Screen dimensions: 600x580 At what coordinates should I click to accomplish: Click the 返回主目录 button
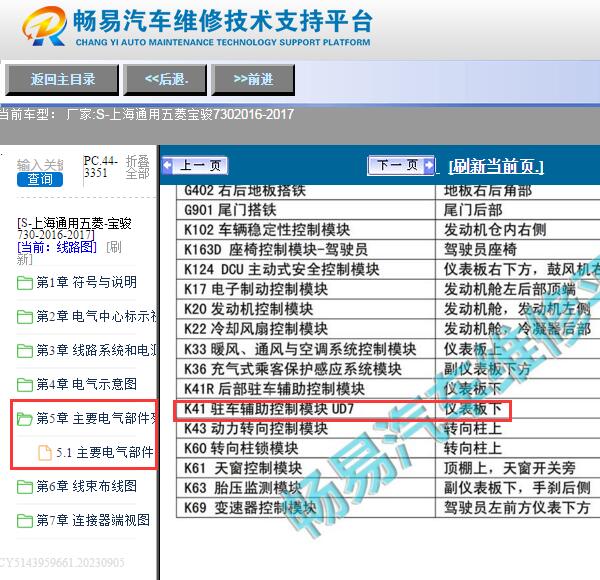coord(62,80)
